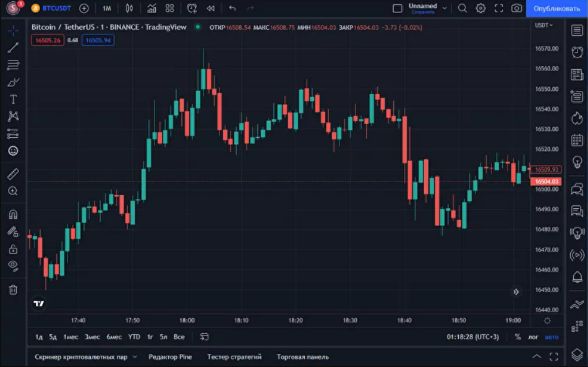The width and height of the screenshot is (588, 367).
Task: Select the Trend Line drawing tool
Action: point(13,48)
